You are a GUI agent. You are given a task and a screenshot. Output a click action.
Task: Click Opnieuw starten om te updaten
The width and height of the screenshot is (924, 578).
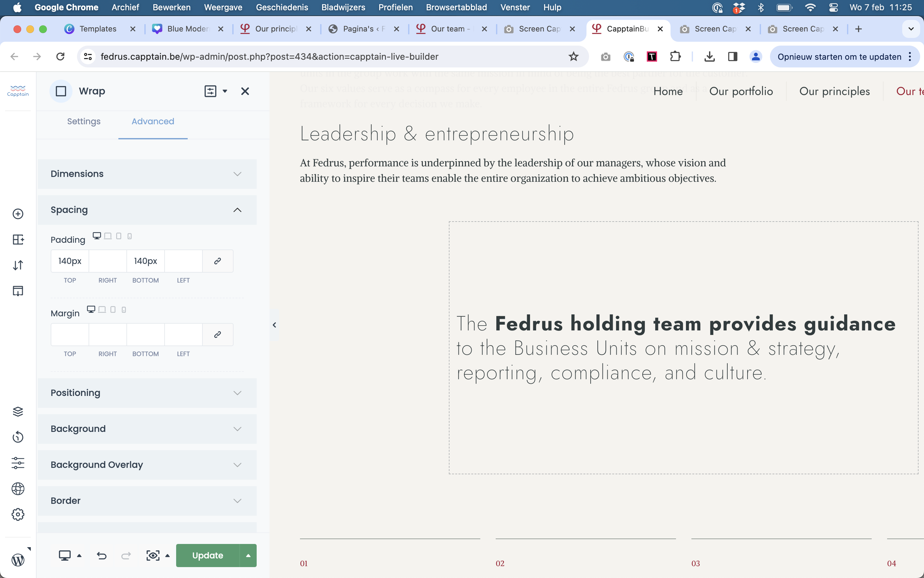(839, 57)
